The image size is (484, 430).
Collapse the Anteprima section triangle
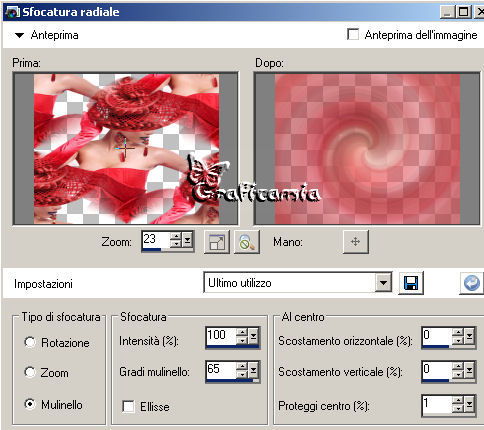[x=20, y=35]
